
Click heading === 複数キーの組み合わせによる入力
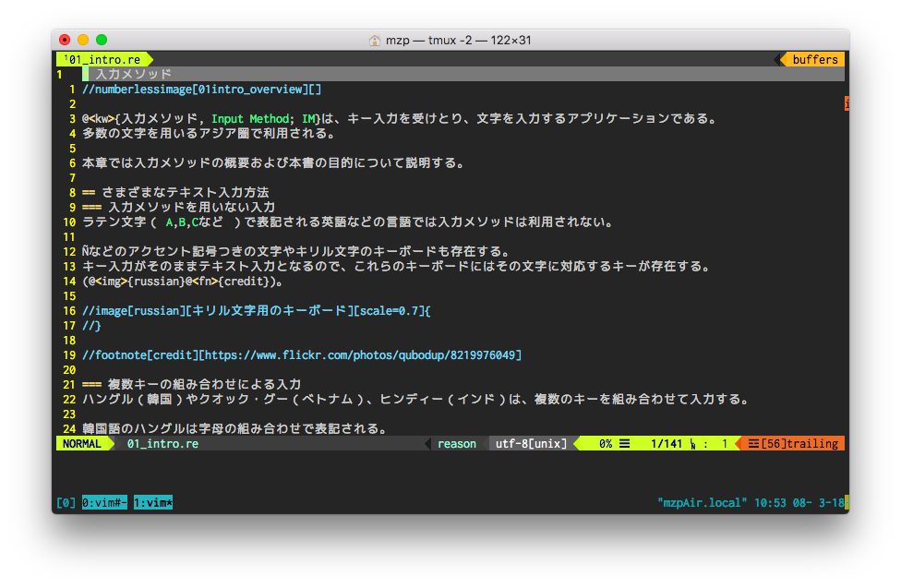coord(191,384)
